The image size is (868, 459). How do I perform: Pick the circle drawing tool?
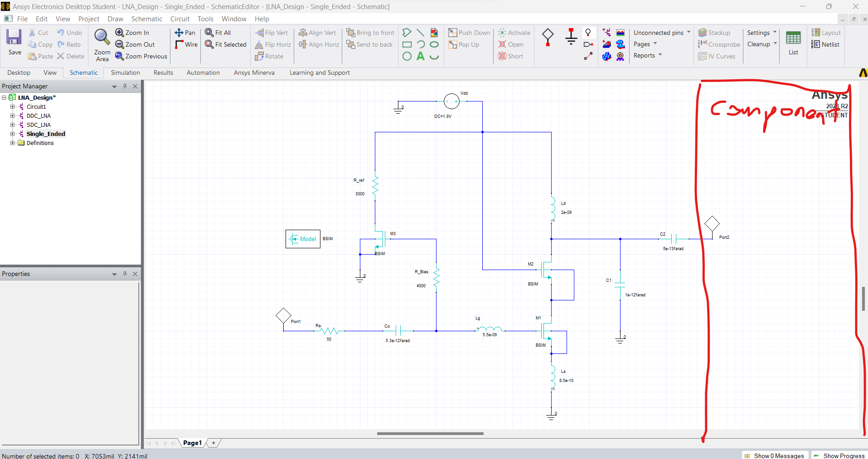(x=407, y=56)
